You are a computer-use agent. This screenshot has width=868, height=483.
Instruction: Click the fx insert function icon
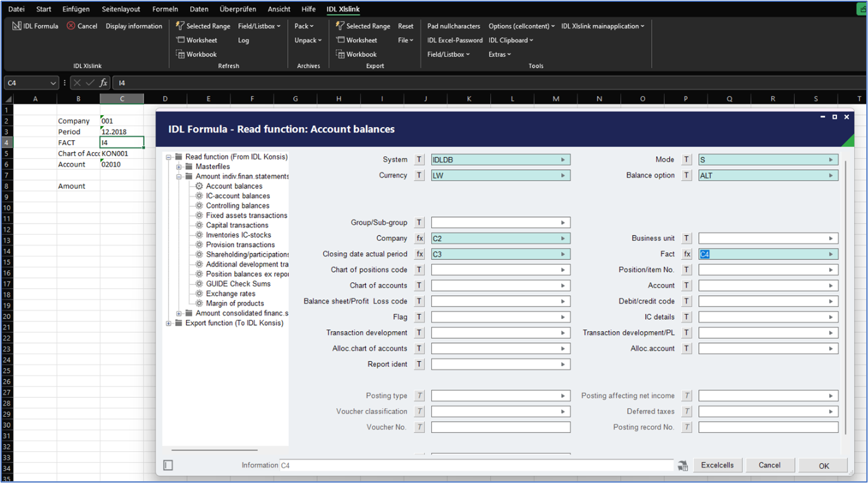pos(104,83)
